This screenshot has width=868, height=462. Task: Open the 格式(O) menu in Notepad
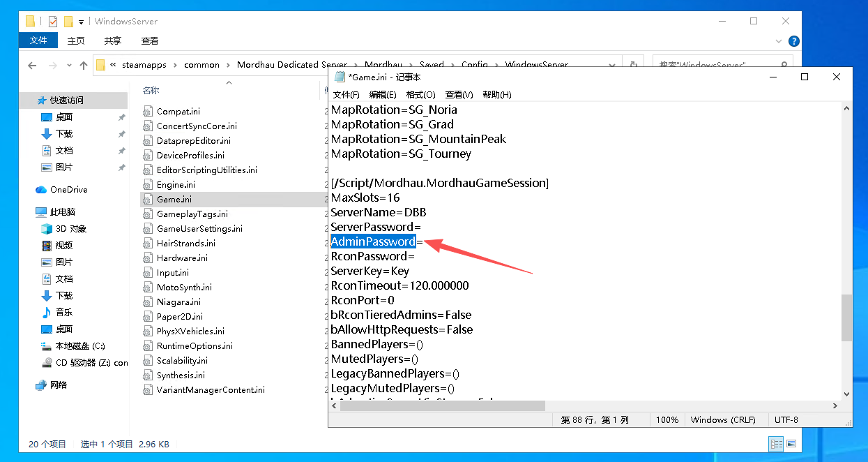(420, 94)
